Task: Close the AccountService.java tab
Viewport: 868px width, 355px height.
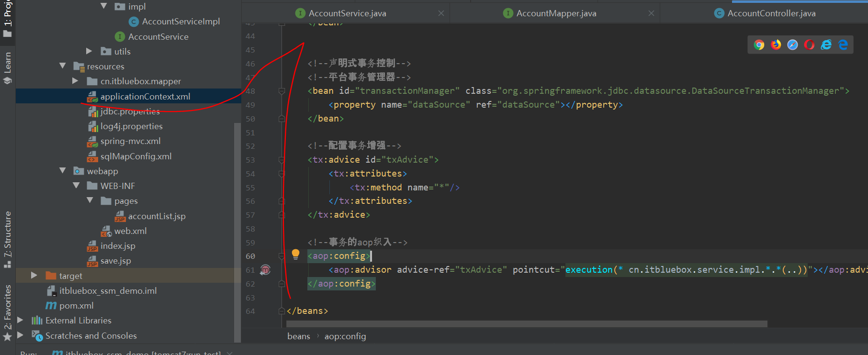Action: click(441, 13)
